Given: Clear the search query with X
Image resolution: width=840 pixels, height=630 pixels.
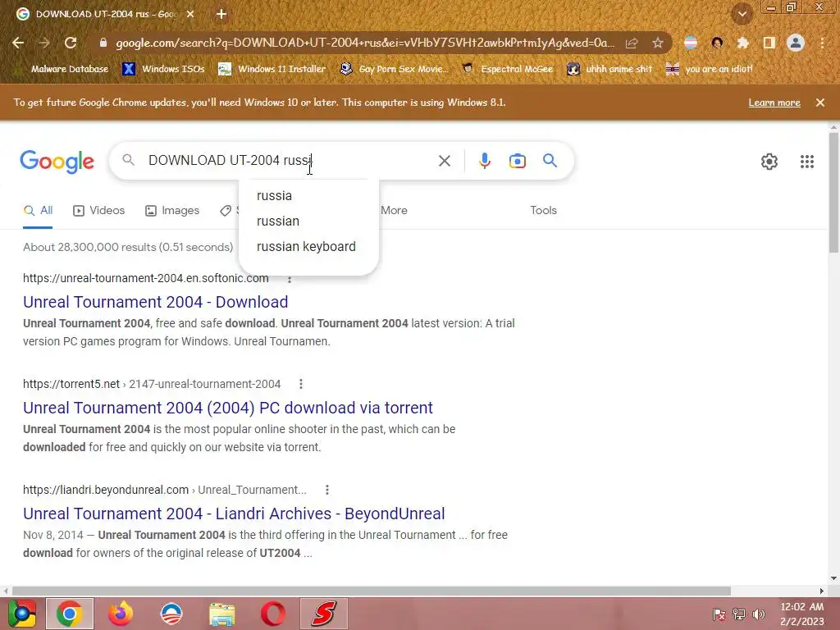Looking at the screenshot, I should coord(444,161).
